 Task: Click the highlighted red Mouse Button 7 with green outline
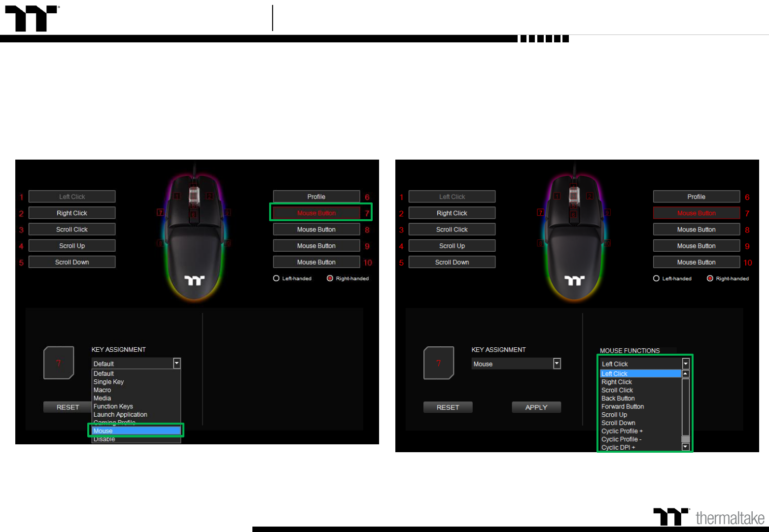click(316, 213)
